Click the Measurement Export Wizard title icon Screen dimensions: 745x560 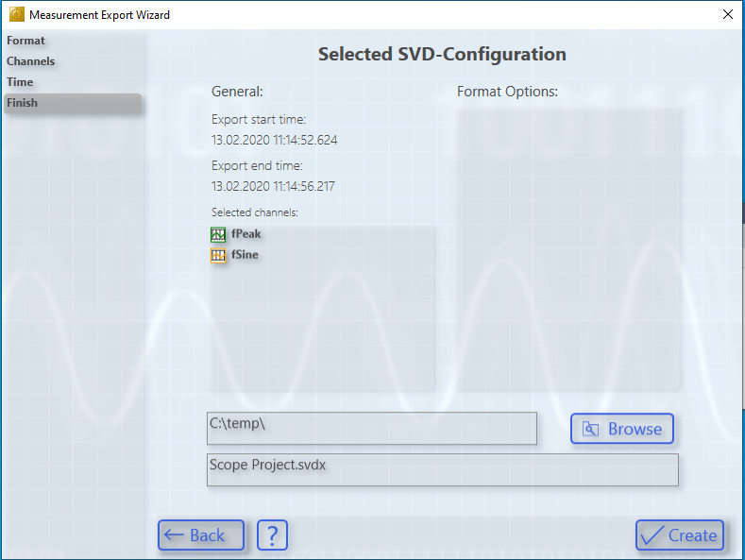(17, 14)
